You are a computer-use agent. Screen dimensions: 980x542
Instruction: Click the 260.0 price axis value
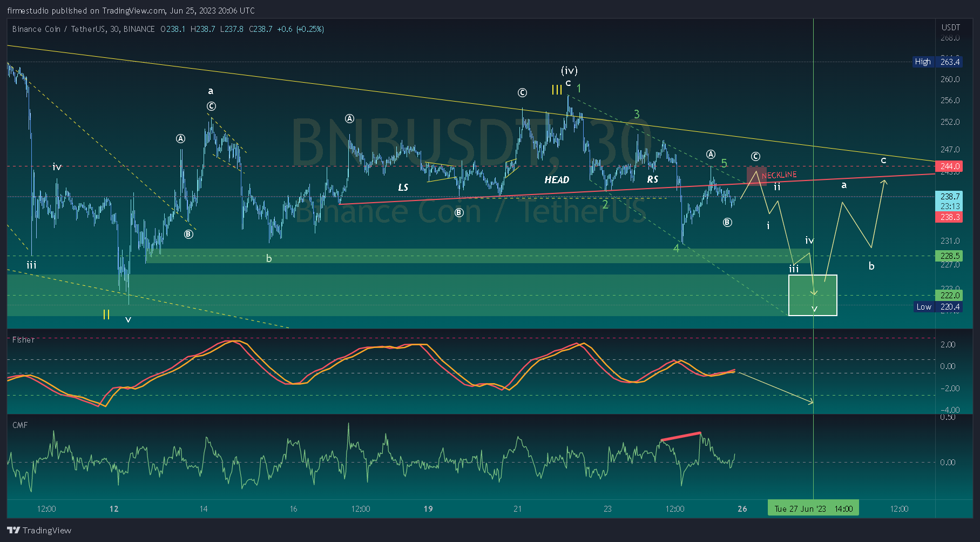pyautogui.click(x=950, y=79)
